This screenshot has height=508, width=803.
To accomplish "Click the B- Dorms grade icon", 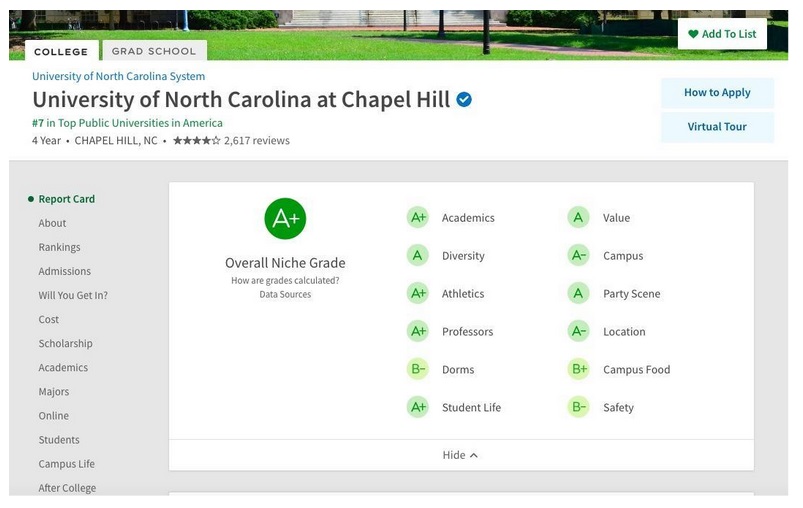I will coord(417,370).
